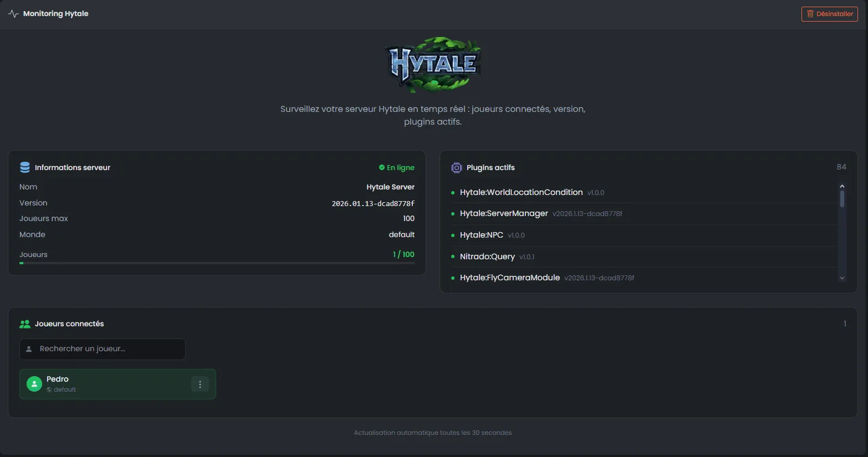Click the Hytale logo image
This screenshot has height=457, width=868.
click(x=433, y=64)
